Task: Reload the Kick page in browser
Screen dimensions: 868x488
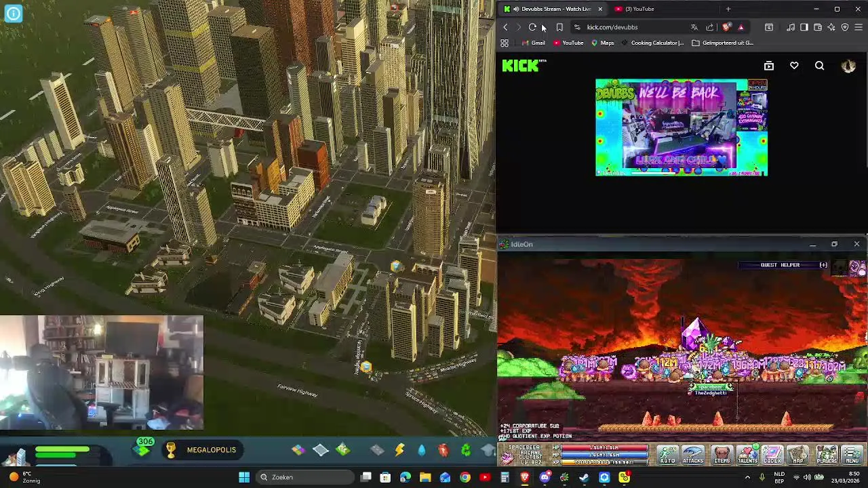Action: (532, 27)
